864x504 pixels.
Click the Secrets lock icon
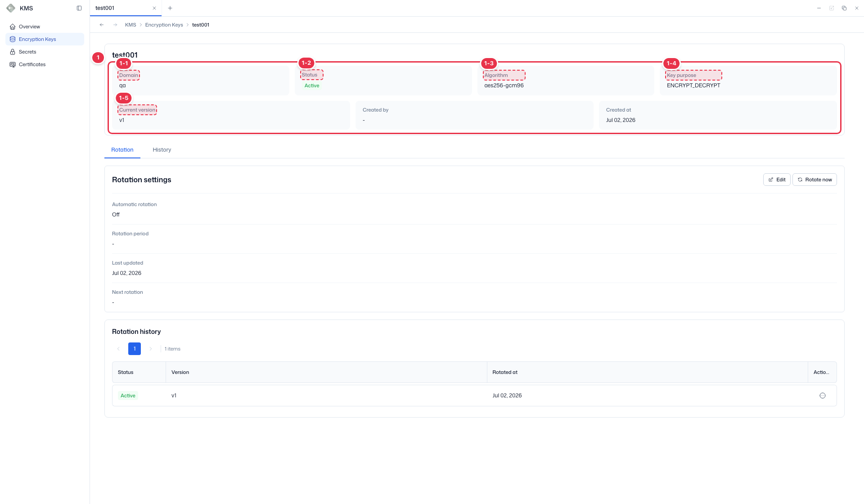tap(13, 52)
